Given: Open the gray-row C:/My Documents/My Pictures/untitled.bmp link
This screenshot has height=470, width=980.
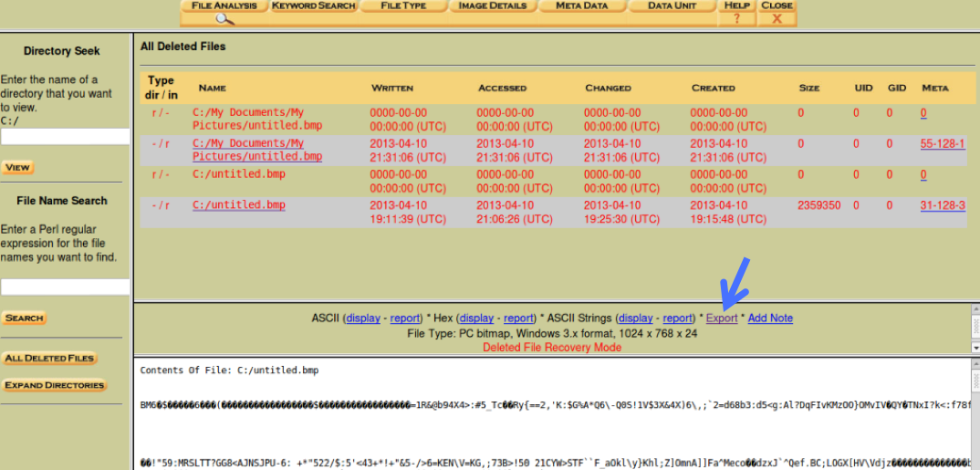Looking at the screenshot, I should tap(257, 150).
